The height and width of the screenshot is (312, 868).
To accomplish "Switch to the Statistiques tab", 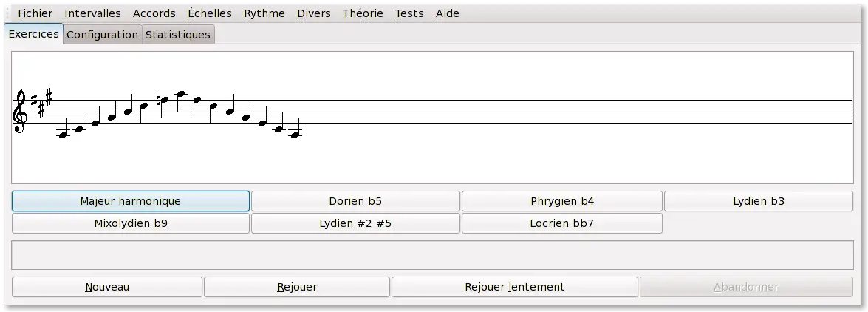I will pos(177,35).
